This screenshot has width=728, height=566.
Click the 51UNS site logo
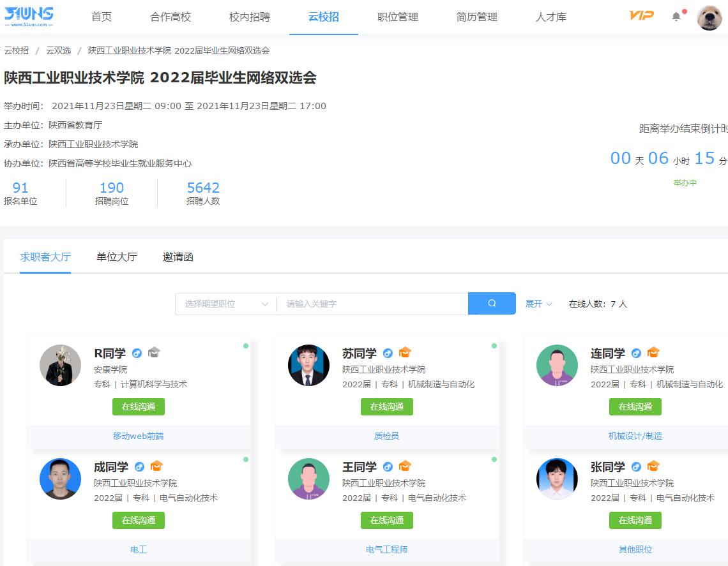[29, 17]
